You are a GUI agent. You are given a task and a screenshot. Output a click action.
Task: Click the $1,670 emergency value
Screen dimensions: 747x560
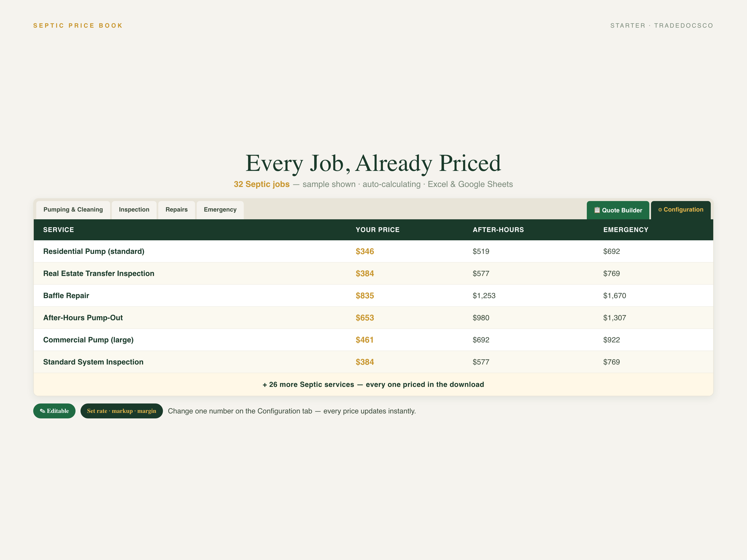(x=615, y=296)
